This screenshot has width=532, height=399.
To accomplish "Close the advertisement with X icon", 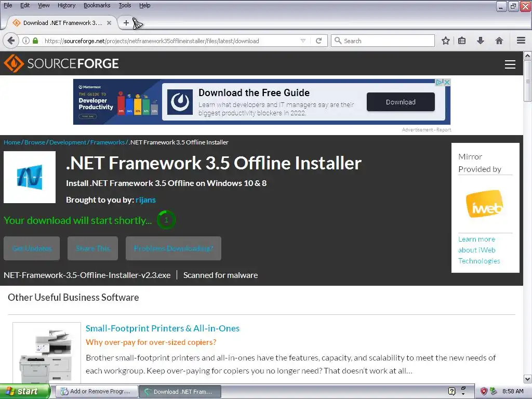I will coord(447,82).
